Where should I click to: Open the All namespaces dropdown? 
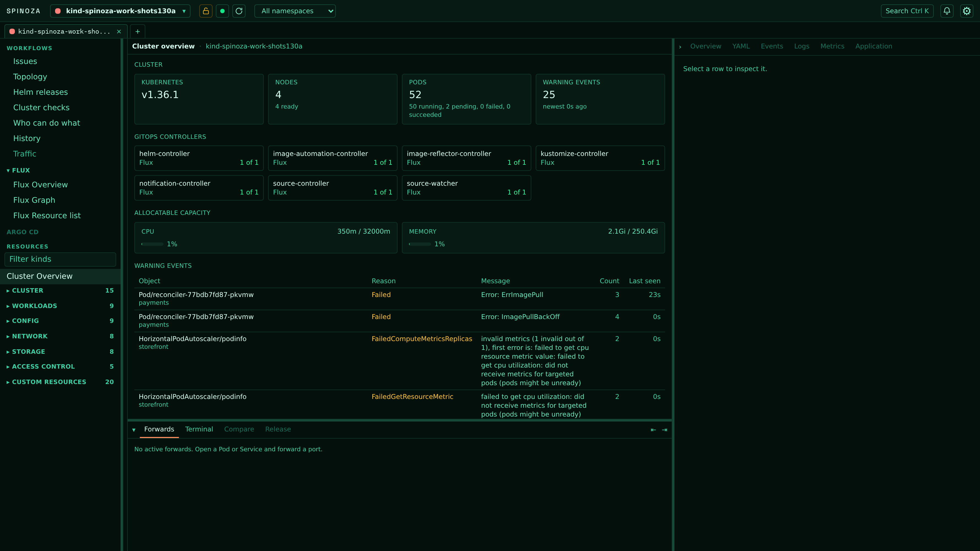295,11
